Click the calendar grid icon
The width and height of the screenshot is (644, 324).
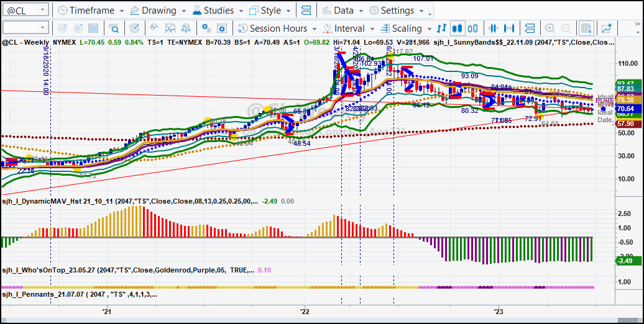click(x=93, y=29)
